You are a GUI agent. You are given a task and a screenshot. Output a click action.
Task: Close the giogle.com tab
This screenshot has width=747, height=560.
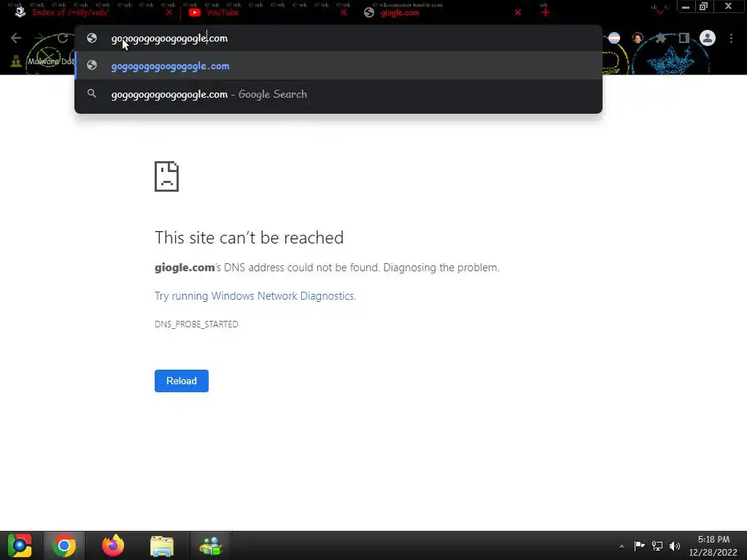(518, 13)
